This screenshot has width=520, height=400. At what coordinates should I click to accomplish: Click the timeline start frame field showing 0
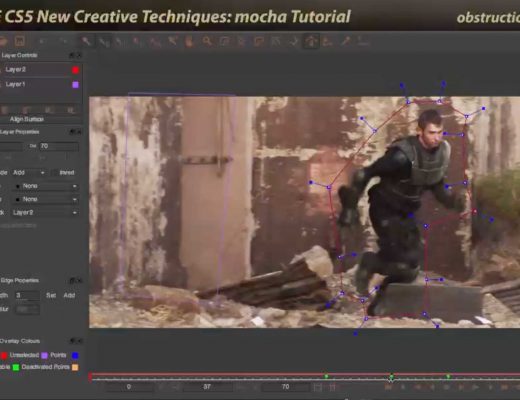tap(129, 387)
